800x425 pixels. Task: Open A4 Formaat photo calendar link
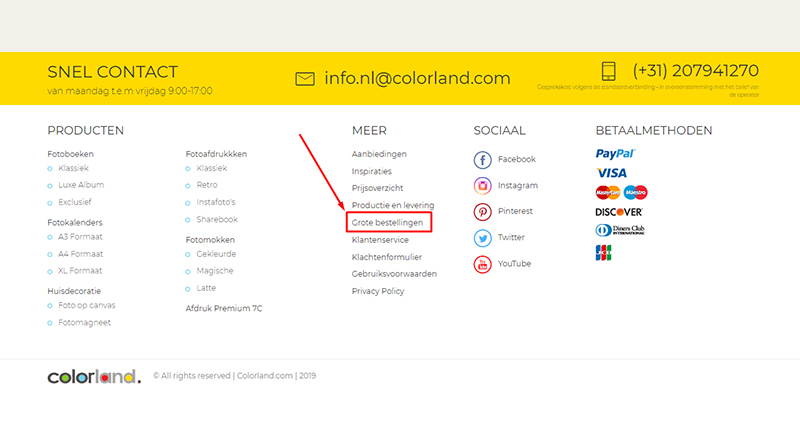click(80, 254)
